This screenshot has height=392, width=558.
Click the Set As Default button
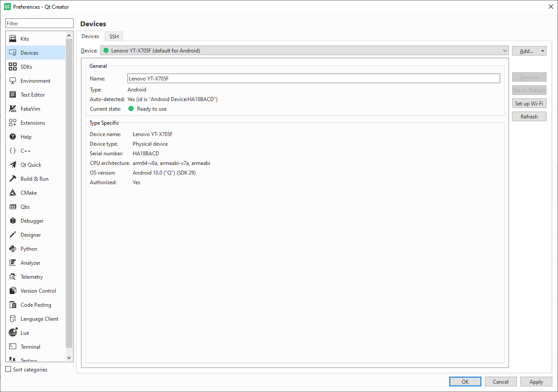point(529,91)
